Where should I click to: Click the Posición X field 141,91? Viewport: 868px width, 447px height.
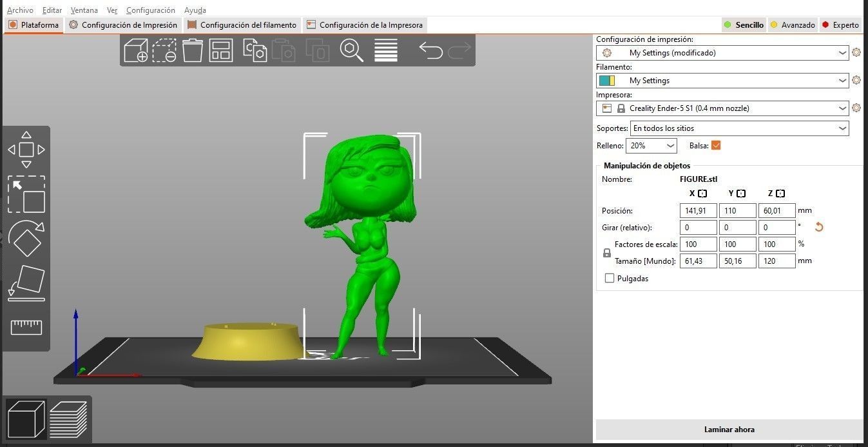[698, 210]
